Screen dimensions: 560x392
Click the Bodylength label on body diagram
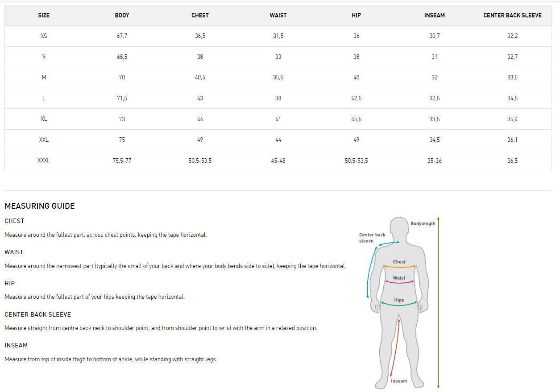[x=423, y=223]
